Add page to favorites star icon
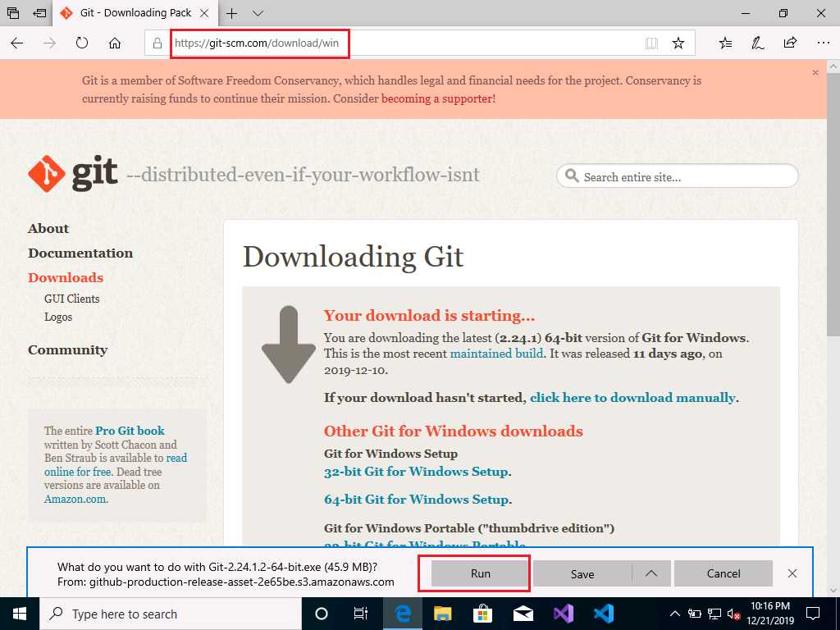 click(678, 43)
